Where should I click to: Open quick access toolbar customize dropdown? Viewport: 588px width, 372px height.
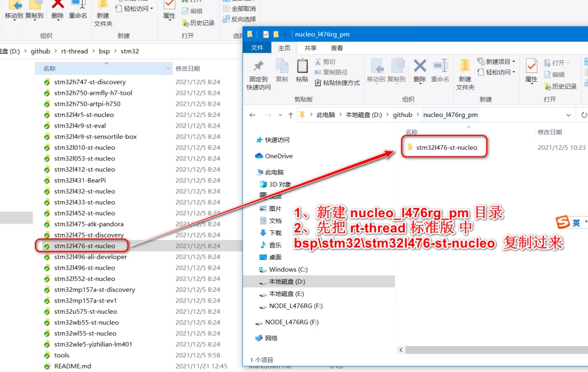[285, 35]
